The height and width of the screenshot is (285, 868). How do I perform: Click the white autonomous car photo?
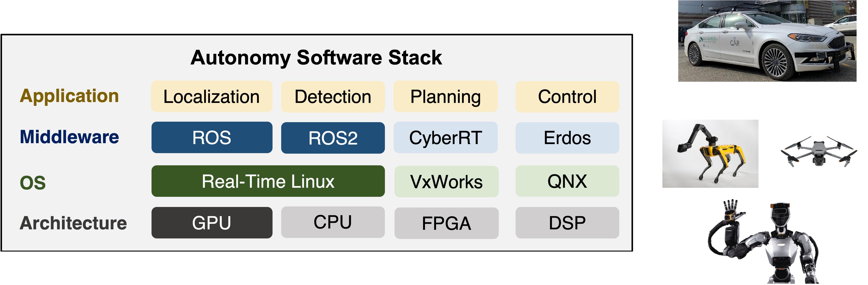click(x=767, y=41)
